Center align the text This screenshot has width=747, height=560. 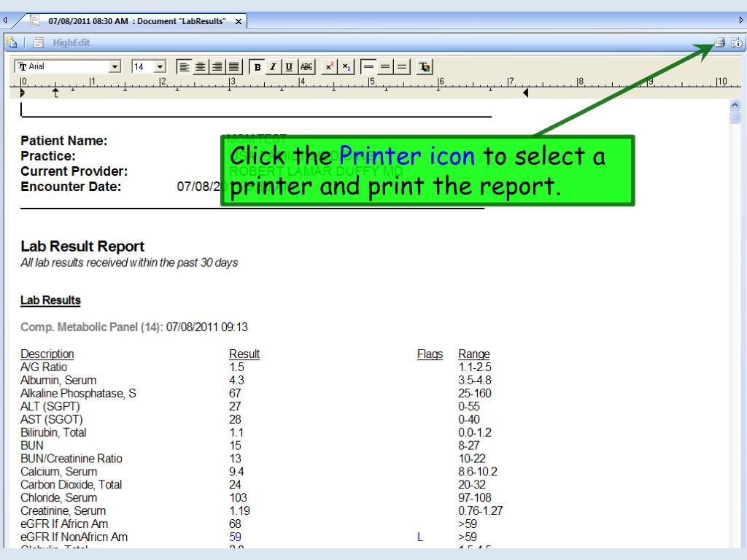point(201,66)
